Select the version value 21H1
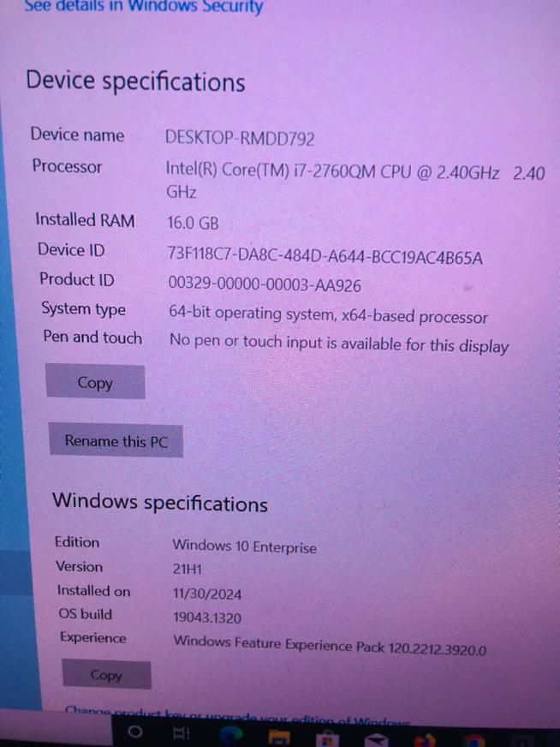Viewport: 560px width, 747px height. pos(188,569)
